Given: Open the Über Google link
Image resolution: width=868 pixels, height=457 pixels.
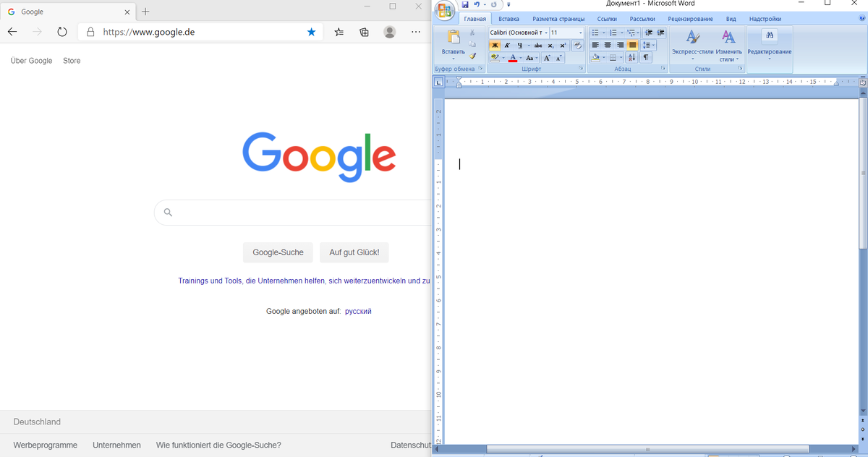Looking at the screenshot, I should pos(32,61).
